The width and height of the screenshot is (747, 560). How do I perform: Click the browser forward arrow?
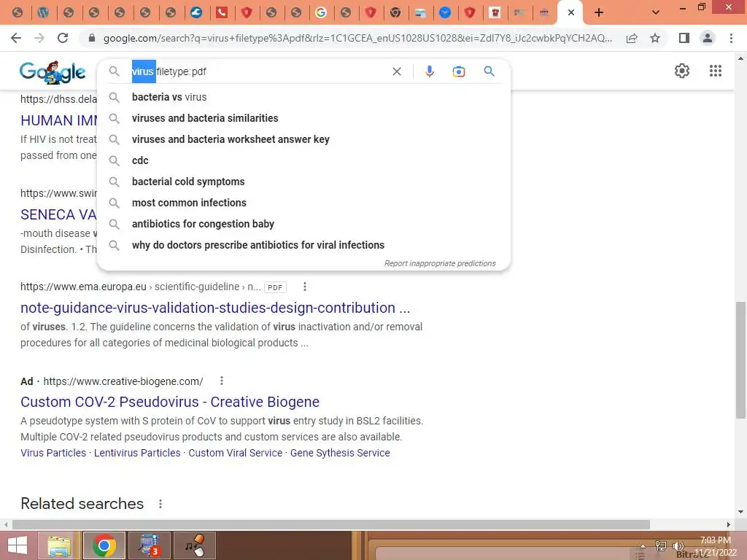tap(39, 38)
